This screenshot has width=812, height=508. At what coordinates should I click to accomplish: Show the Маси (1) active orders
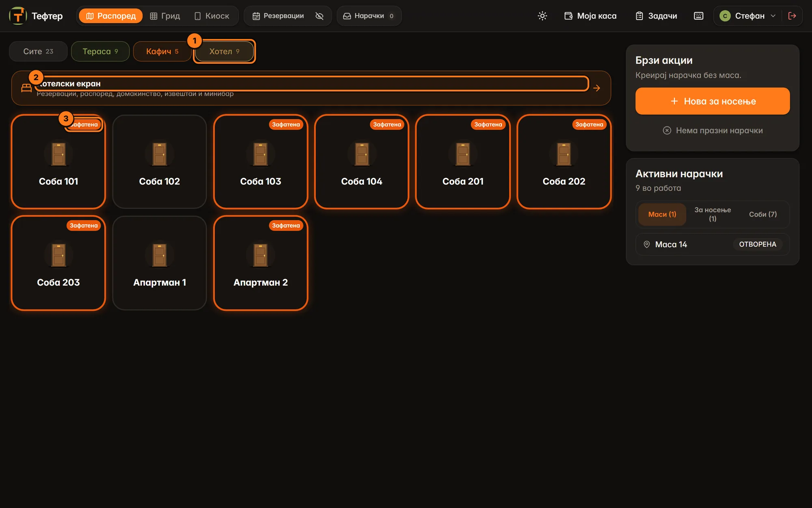(x=662, y=214)
